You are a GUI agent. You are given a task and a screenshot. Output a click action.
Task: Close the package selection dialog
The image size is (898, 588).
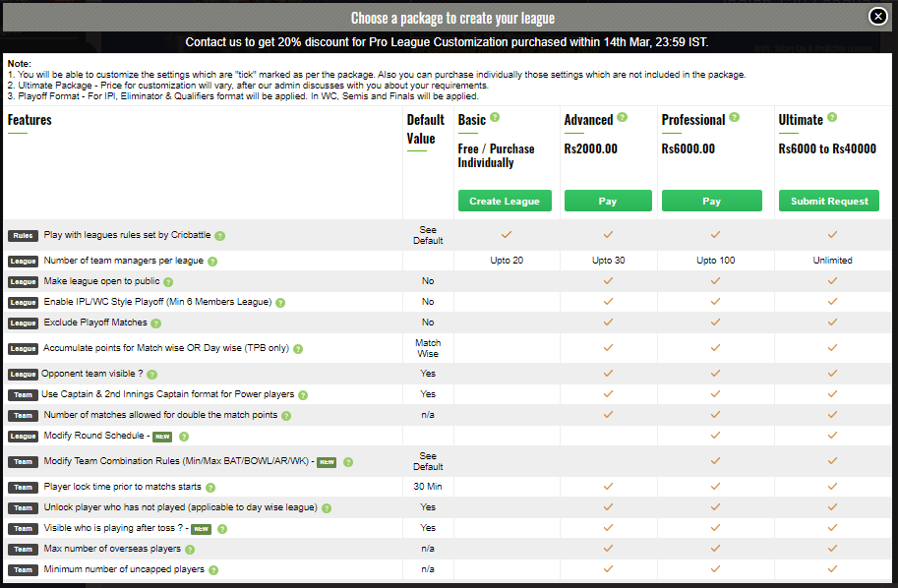pos(877,16)
